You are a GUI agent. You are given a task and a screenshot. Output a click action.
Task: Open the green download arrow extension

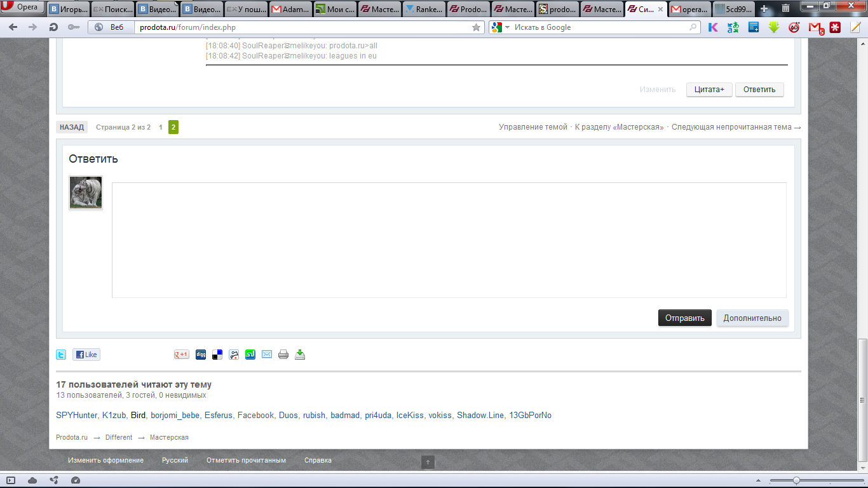774,27
